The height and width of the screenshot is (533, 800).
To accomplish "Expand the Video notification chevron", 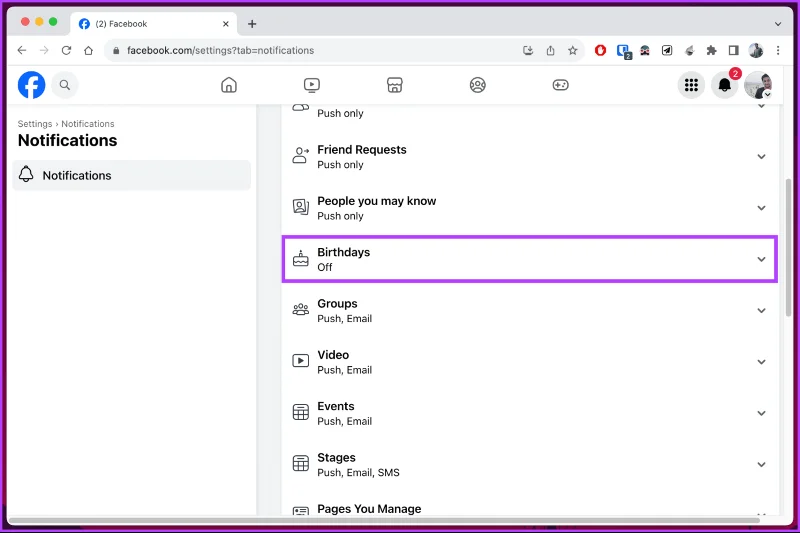I will coord(761,362).
